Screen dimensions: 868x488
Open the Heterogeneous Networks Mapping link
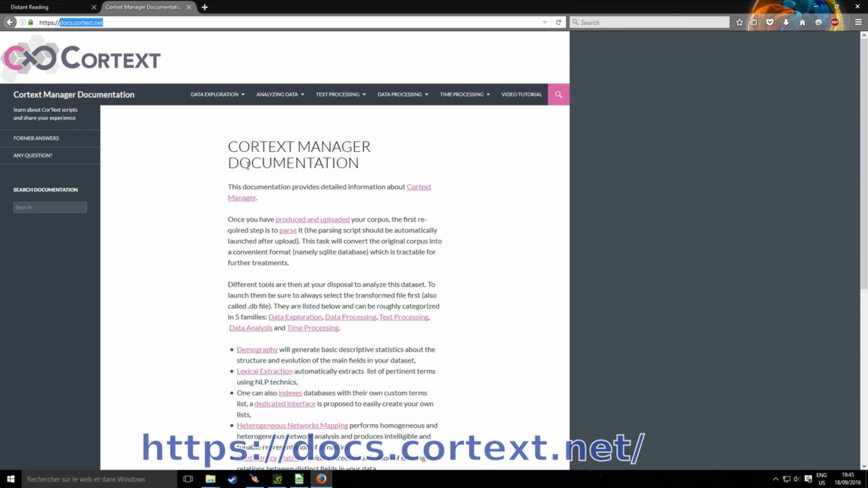click(292, 425)
